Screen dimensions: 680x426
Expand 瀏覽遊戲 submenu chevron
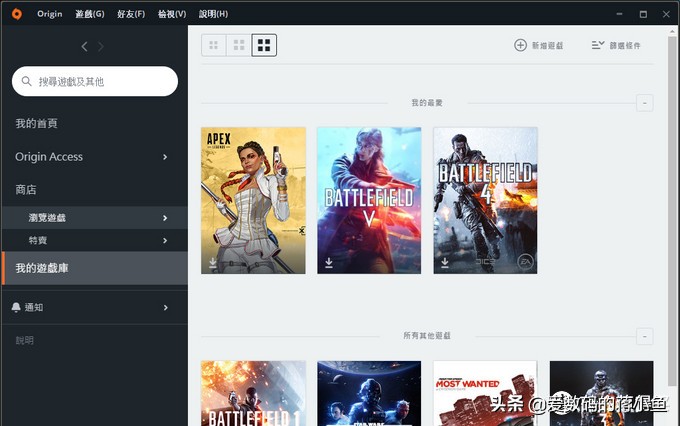coord(165,218)
